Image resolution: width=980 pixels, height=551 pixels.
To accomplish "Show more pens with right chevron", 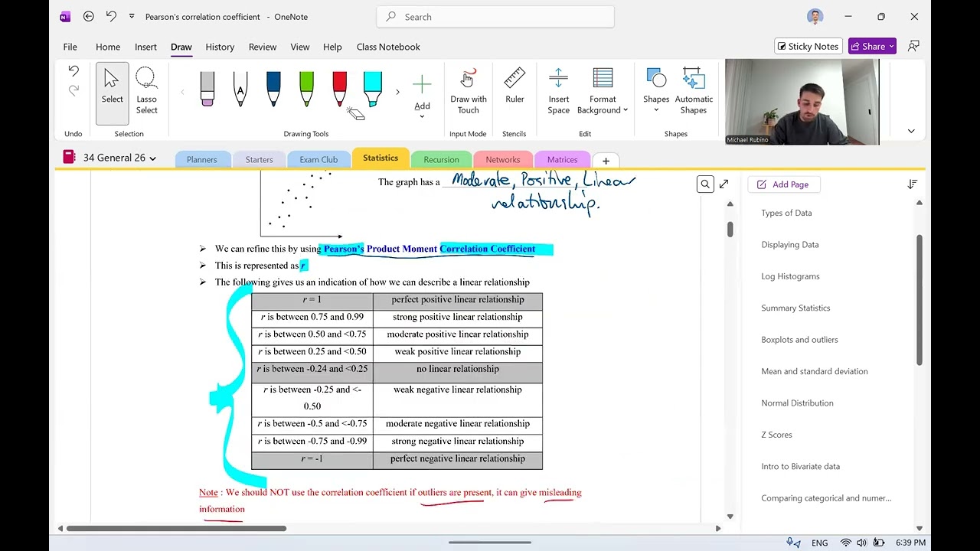I will click(x=397, y=93).
